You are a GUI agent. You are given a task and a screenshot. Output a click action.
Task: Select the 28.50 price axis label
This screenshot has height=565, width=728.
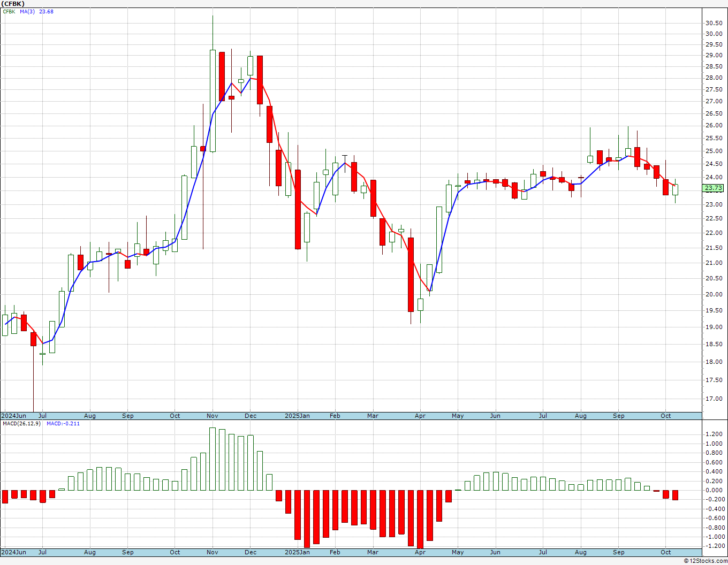pyautogui.click(x=713, y=67)
